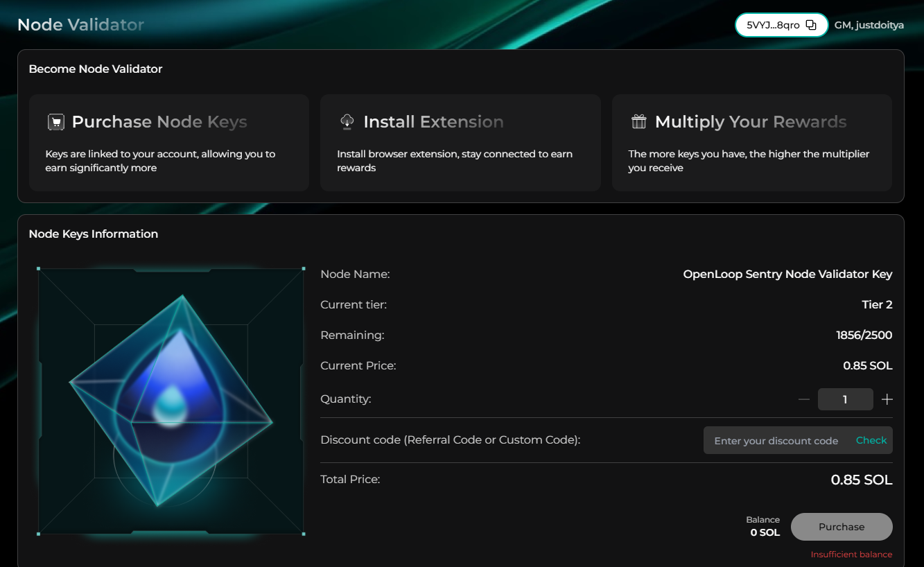924x567 pixels.
Task: Click the Purchase button
Action: [842, 527]
